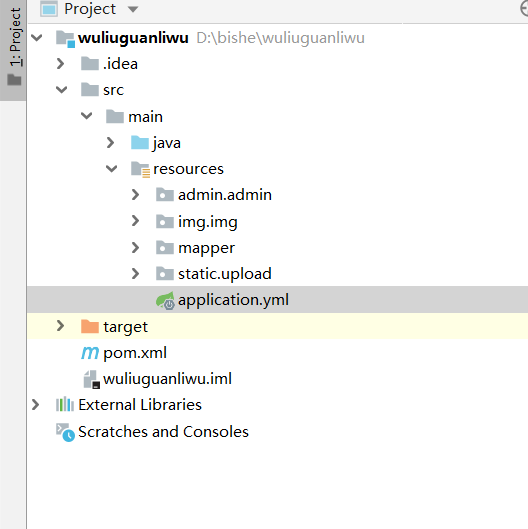528x529 pixels.
Task: Click the Scratches and Consoles clock icon
Action: [65, 432]
